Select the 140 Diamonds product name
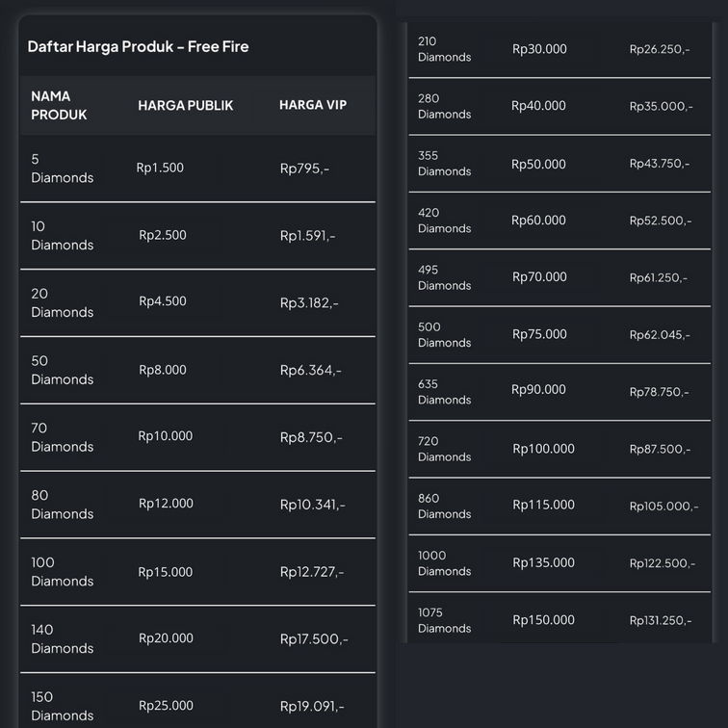 [x=62, y=638]
